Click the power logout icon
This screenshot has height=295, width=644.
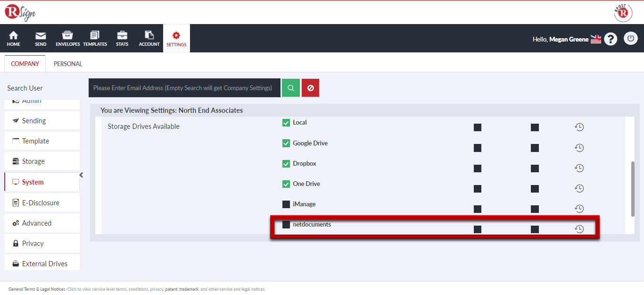pyautogui.click(x=630, y=39)
